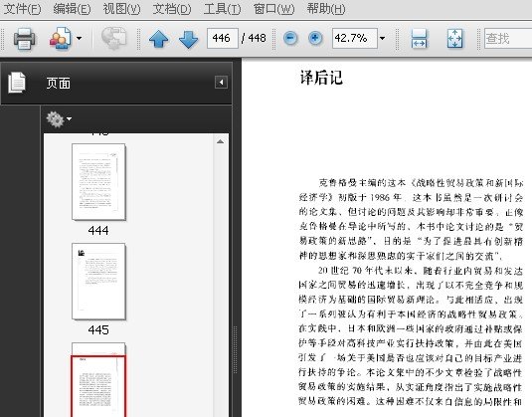Zoom in using the plus button

pos(315,38)
